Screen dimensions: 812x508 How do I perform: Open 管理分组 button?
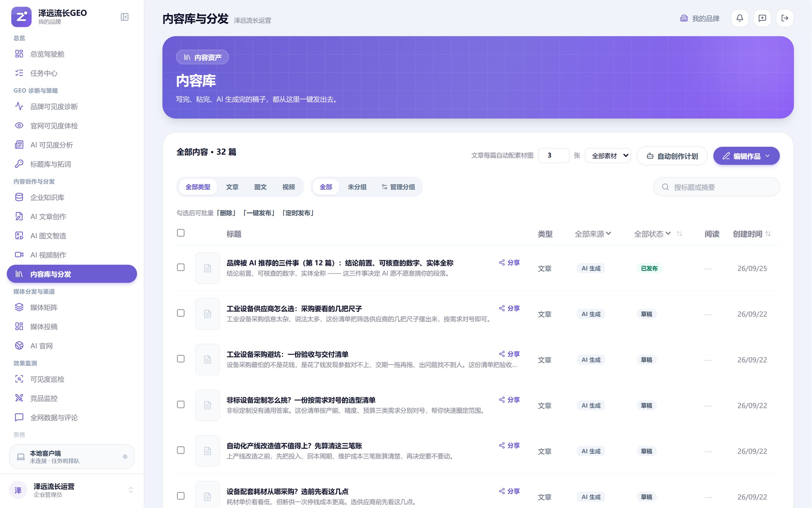tap(398, 187)
